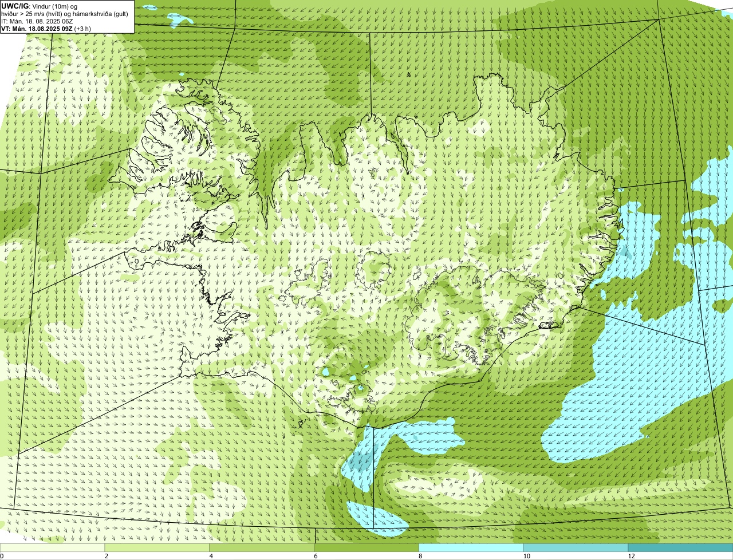Click the 0–2 m/s palest legend swatch
The height and width of the screenshot is (560, 733).
(53, 547)
